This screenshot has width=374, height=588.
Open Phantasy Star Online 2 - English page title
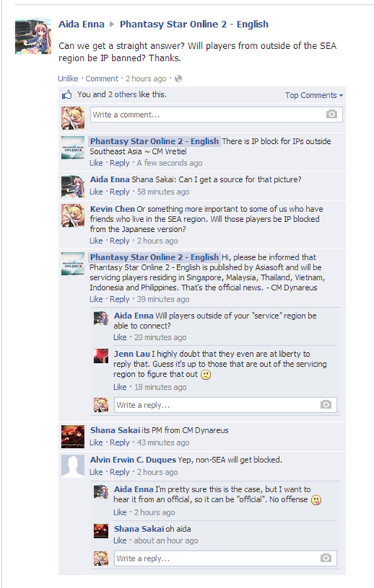click(x=194, y=24)
